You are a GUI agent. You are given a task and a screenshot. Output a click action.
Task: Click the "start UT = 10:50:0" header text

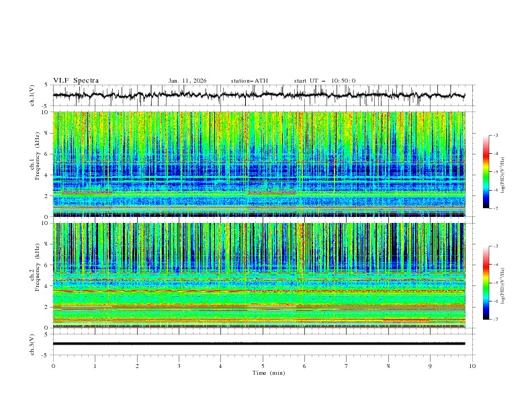[x=324, y=81]
